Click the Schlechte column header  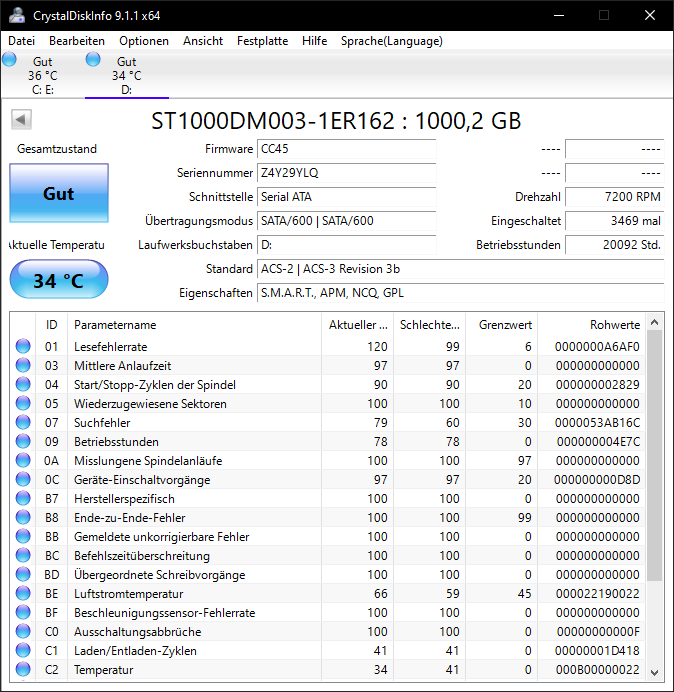click(x=429, y=325)
